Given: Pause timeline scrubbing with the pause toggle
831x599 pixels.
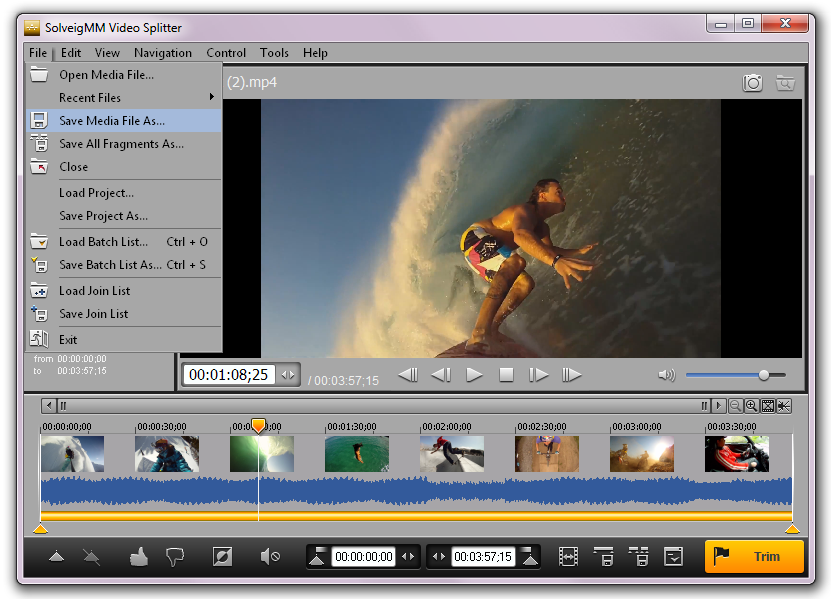Looking at the screenshot, I should pyautogui.click(x=62, y=405).
